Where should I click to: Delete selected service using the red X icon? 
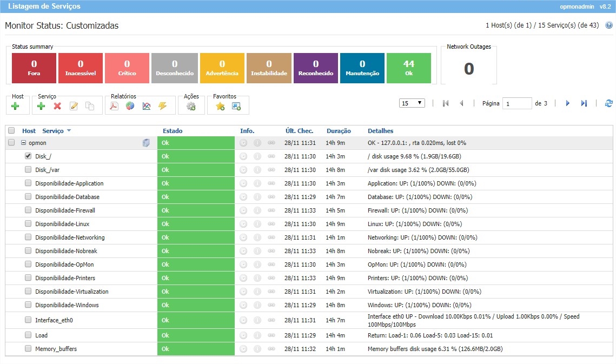[56, 106]
